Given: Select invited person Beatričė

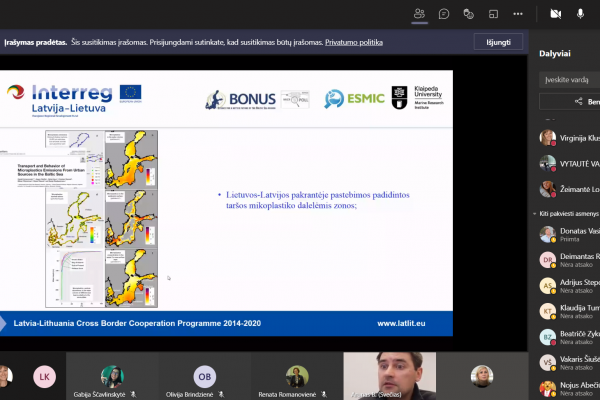Looking at the screenshot, I should click(569, 337).
